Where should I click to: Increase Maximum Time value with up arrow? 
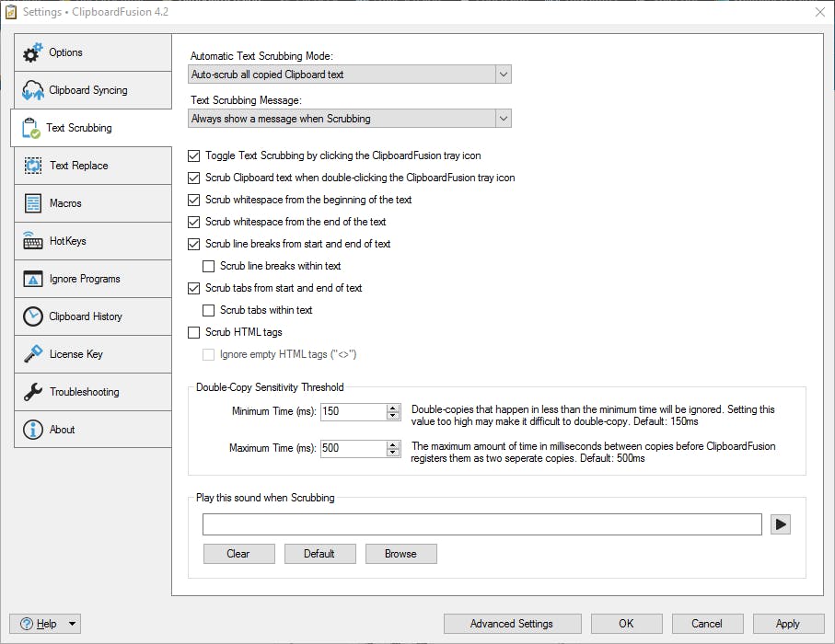(x=393, y=444)
